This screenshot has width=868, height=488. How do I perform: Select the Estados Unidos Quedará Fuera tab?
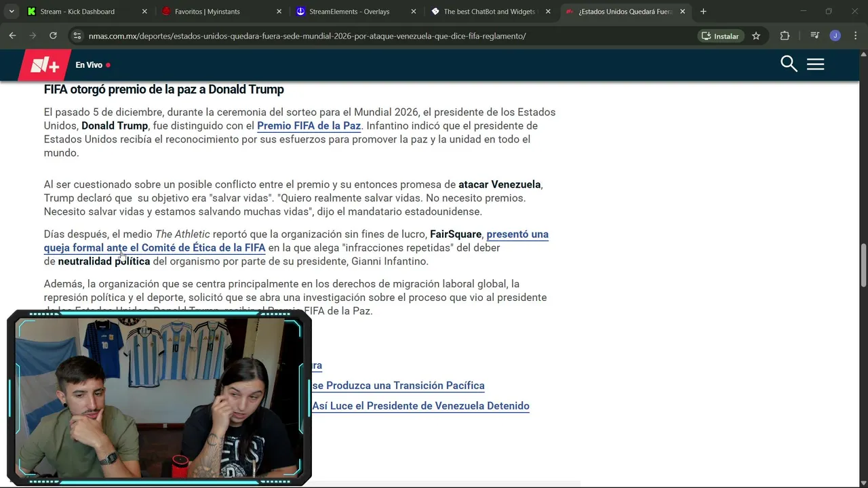pyautogui.click(x=625, y=12)
